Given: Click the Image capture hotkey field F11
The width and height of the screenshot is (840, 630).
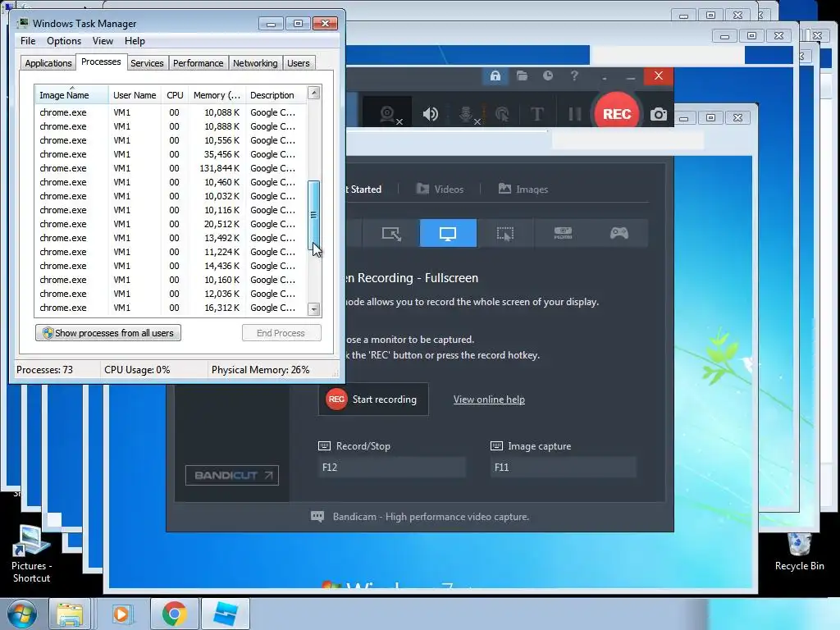Looking at the screenshot, I should [563, 467].
